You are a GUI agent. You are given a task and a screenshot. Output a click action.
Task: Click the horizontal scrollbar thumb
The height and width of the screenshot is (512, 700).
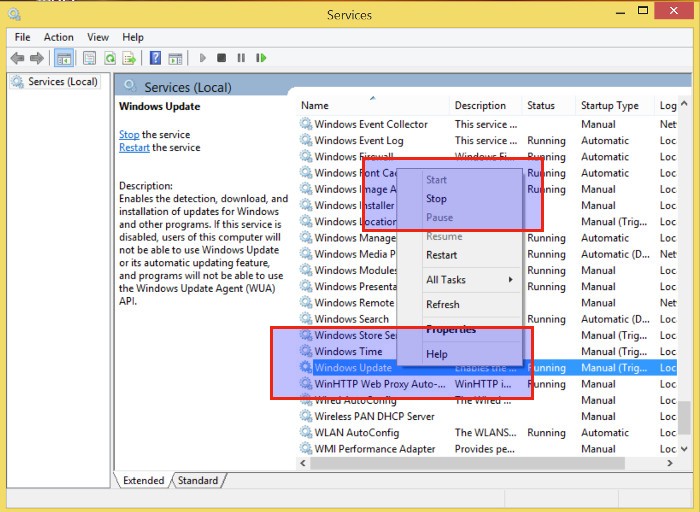467,463
